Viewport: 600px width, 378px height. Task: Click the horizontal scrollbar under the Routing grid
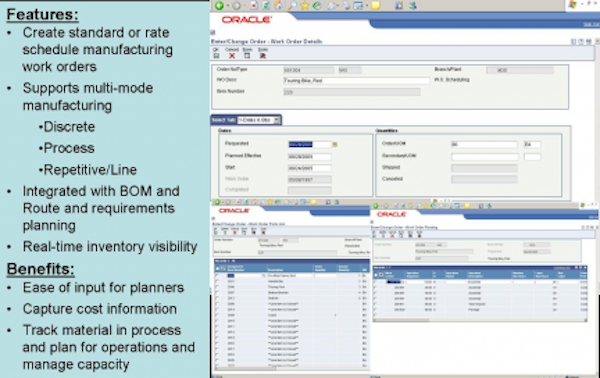click(x=480, y=320)
